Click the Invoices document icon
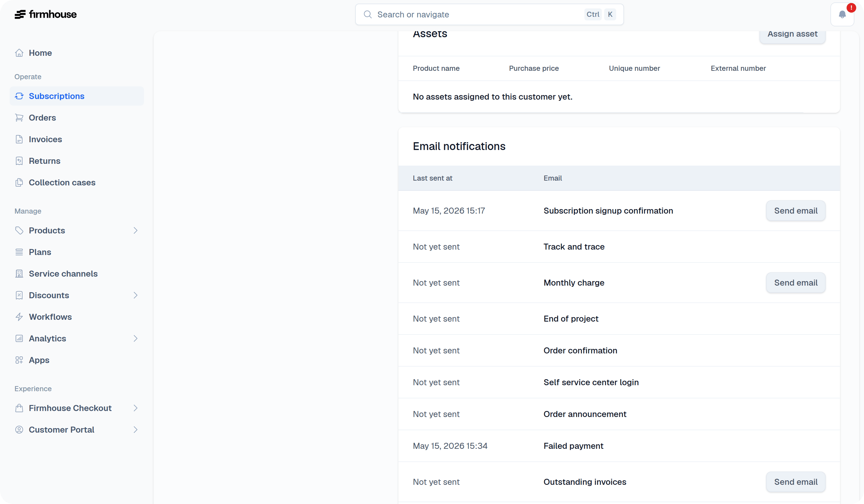This screenshot has width=864, height=504. coord(19,139)
